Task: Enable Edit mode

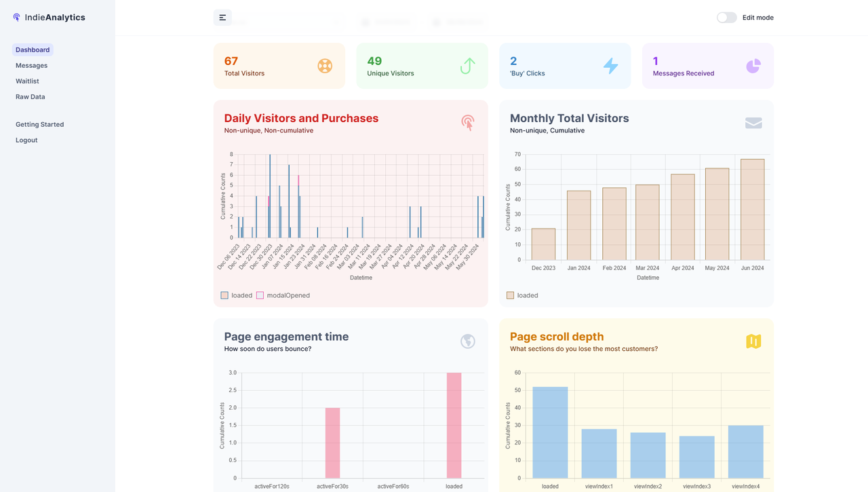Action: (x=726, y=17)
